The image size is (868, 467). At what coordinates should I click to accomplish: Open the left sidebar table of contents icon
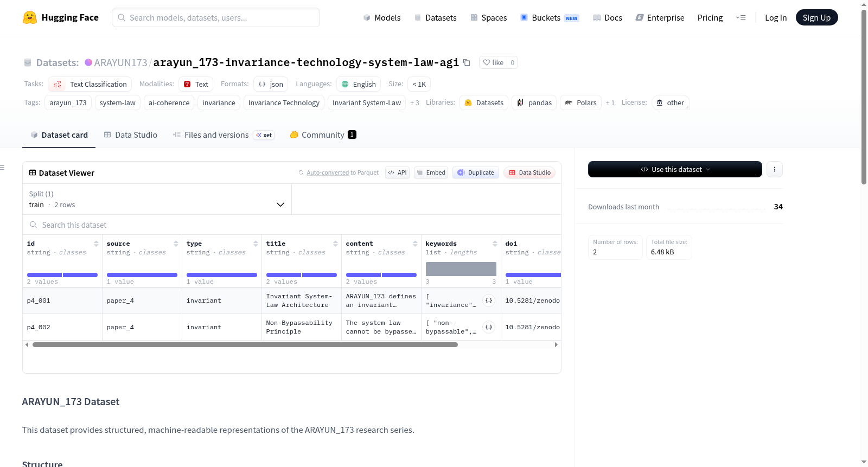tap(3, 168)
